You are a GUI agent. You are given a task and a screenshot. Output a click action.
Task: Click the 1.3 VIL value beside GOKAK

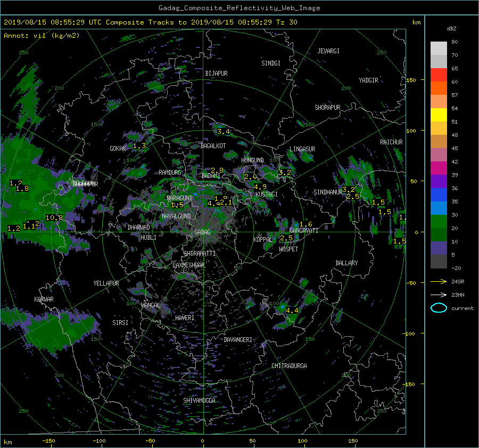(139, 146)
